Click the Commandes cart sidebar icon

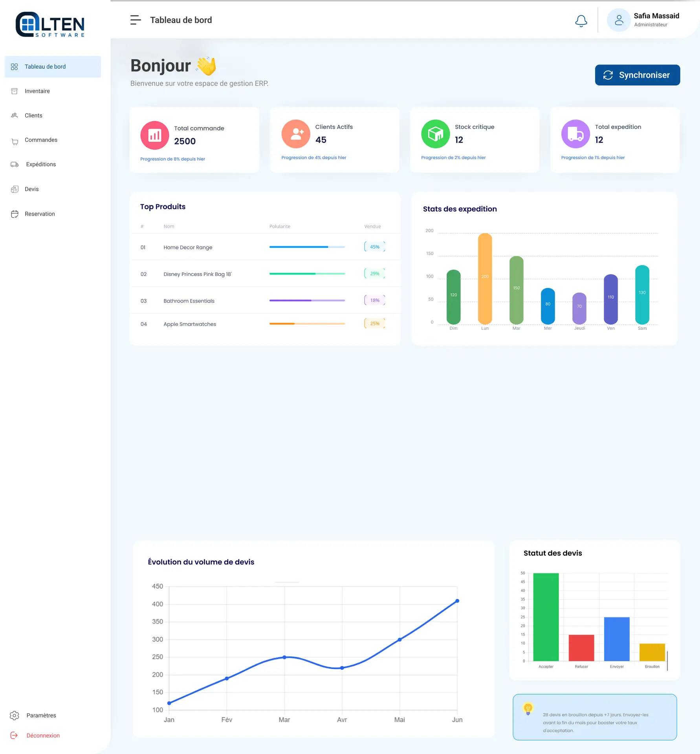coord(15,141)
